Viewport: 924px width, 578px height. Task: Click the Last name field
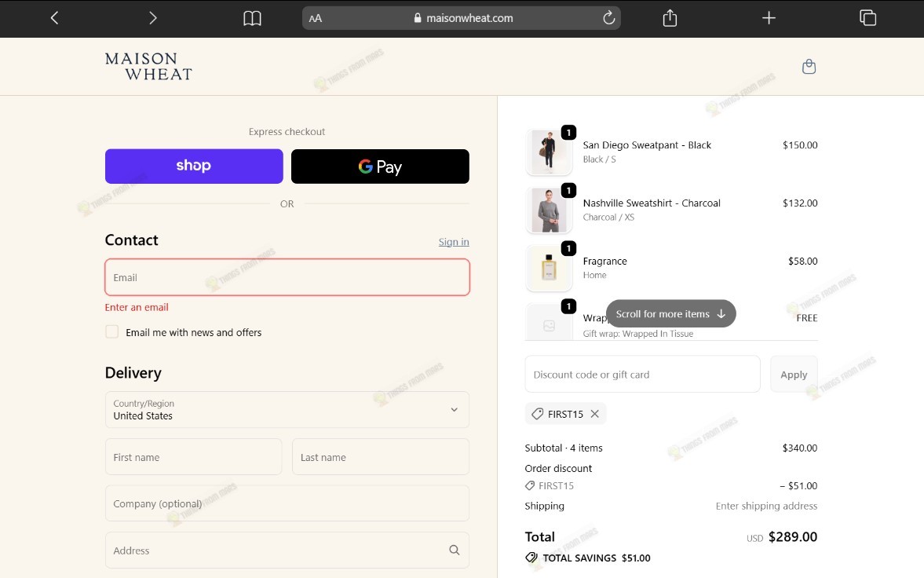coord(381,457)
